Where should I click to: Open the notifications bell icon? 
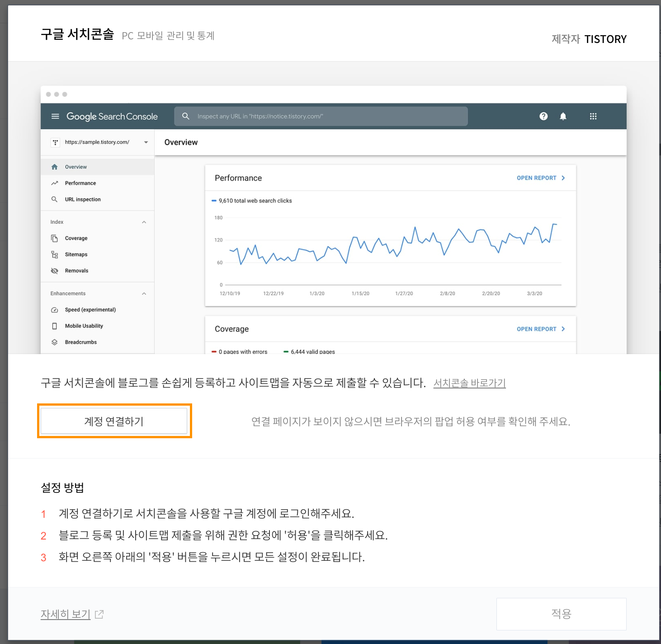(x=563, y=116)
